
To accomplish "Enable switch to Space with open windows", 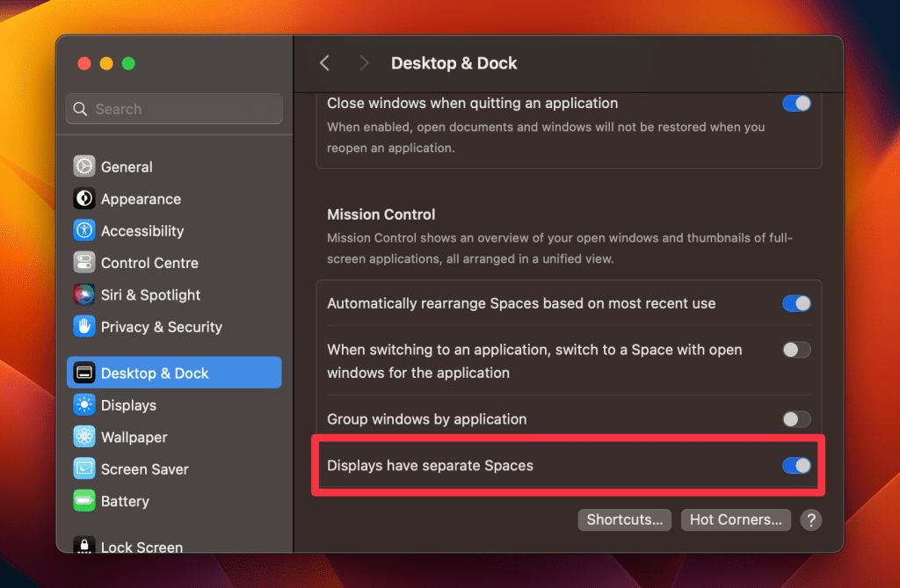I will point(796,350).
